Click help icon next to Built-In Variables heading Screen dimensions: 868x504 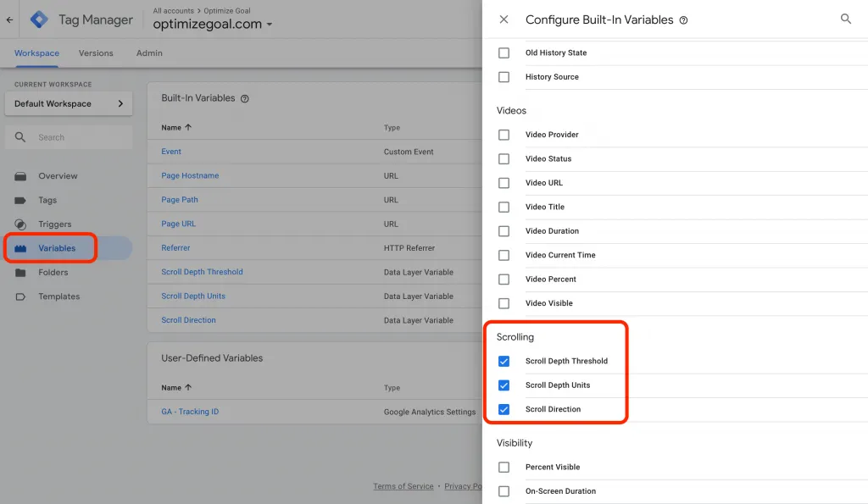(x=245, y=98)
